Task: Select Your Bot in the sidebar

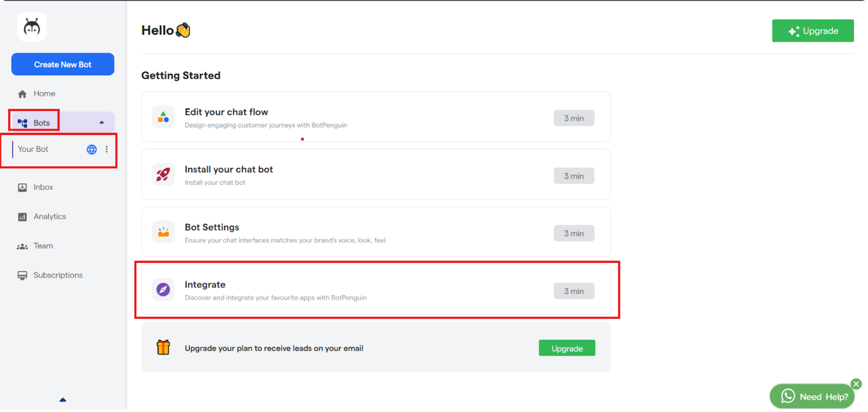Action: [x=34, y=149]
